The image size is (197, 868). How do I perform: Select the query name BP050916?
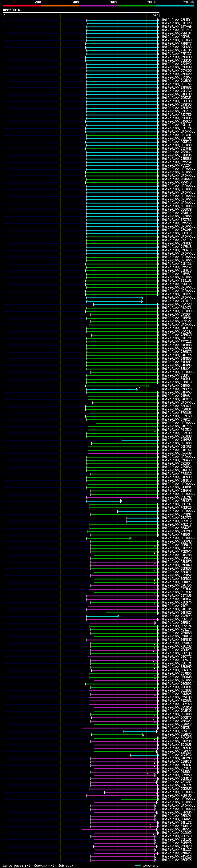click(x=11, y=10)
